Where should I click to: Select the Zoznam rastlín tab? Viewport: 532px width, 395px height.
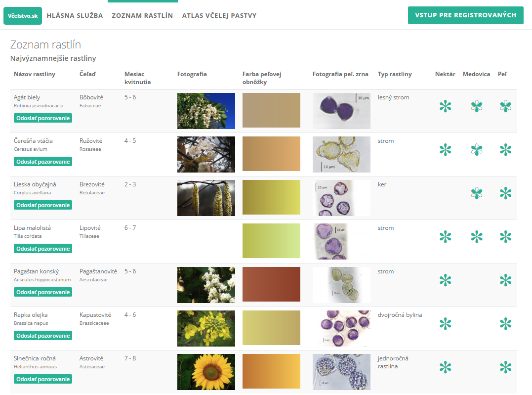[142, 15]
